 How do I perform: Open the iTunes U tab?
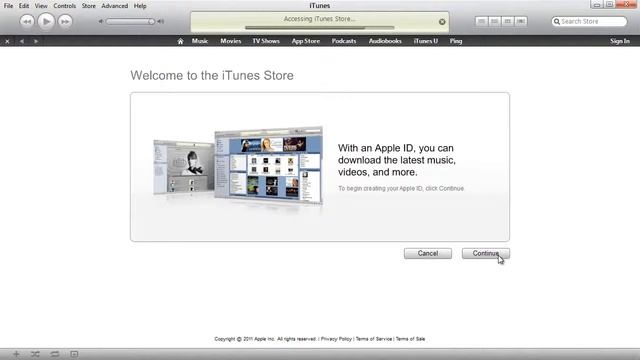(x=425, y=41)
